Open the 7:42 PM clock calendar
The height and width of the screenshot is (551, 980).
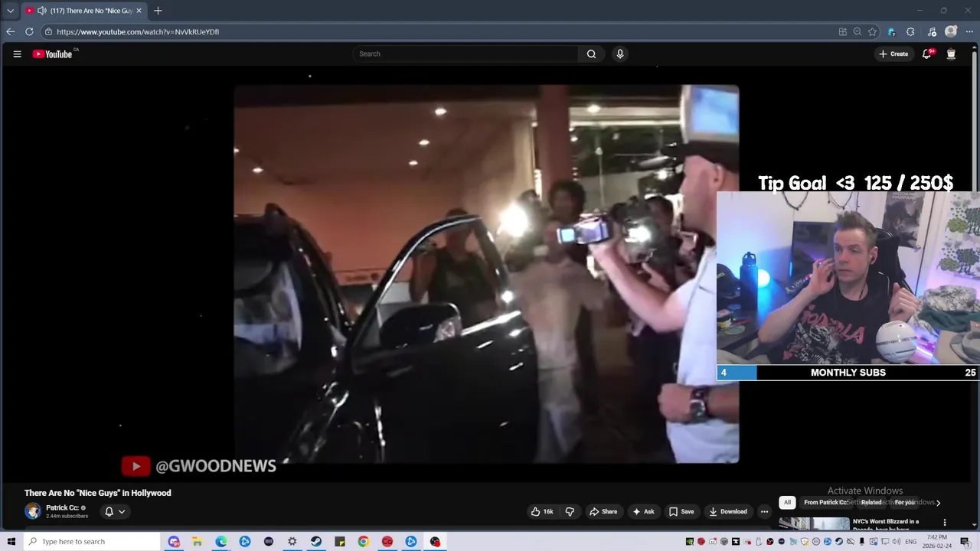pyautogui.click(x=937, y=542)
